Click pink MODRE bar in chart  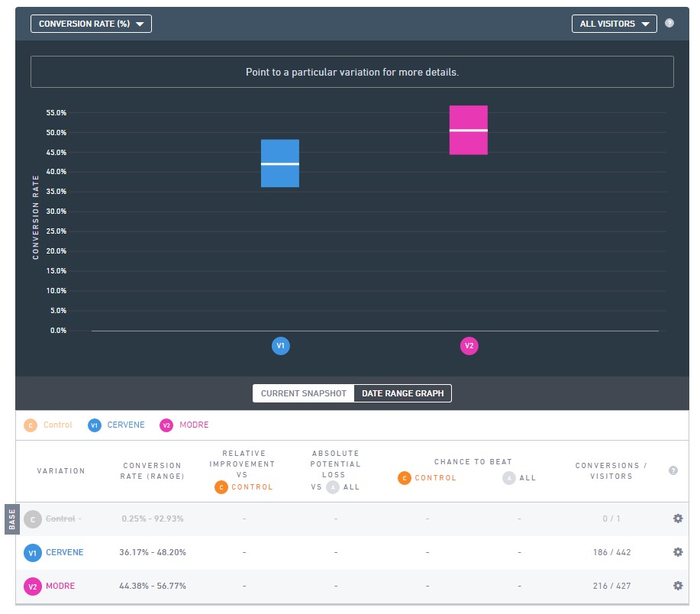[468, 131]
